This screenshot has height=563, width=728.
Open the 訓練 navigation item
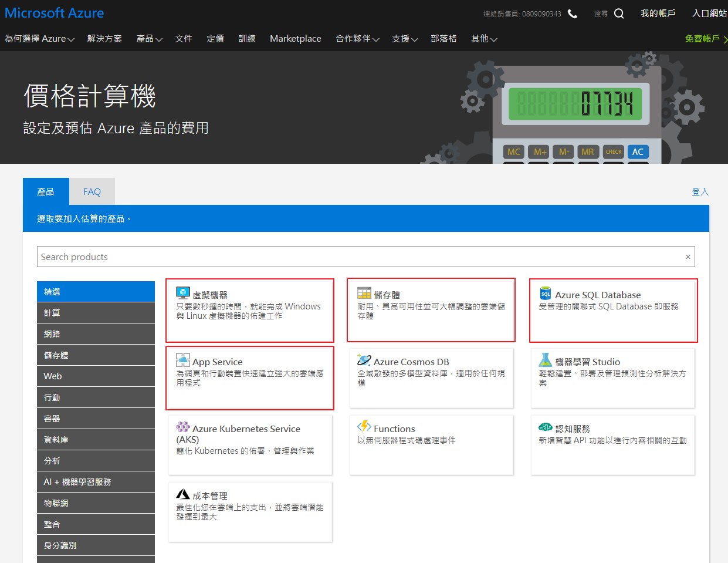247,39
